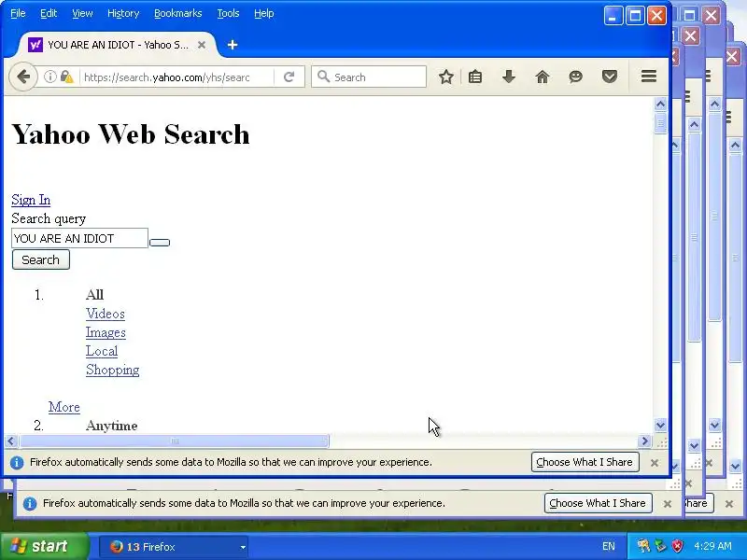The height and width of the screenshot is (560, 747).
Task: Click the Sign In link
Action: [31, 200]
